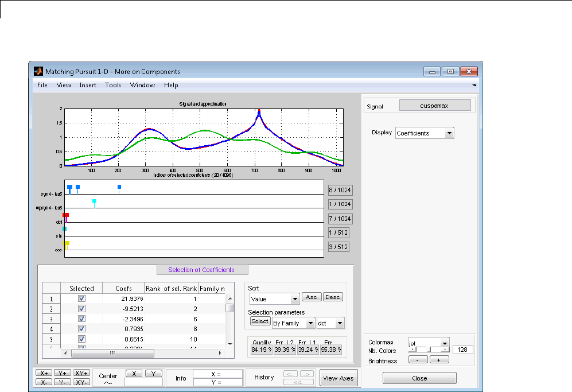This screenshot has height=392, width=572.
Task: Click the View Axes button
Action: pos(338,378)
